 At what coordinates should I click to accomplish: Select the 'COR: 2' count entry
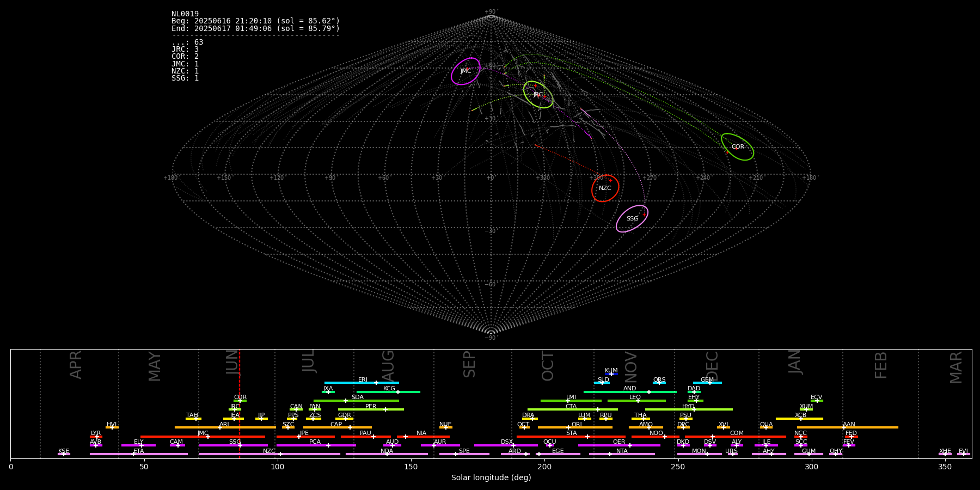click(x=185, y=57)
